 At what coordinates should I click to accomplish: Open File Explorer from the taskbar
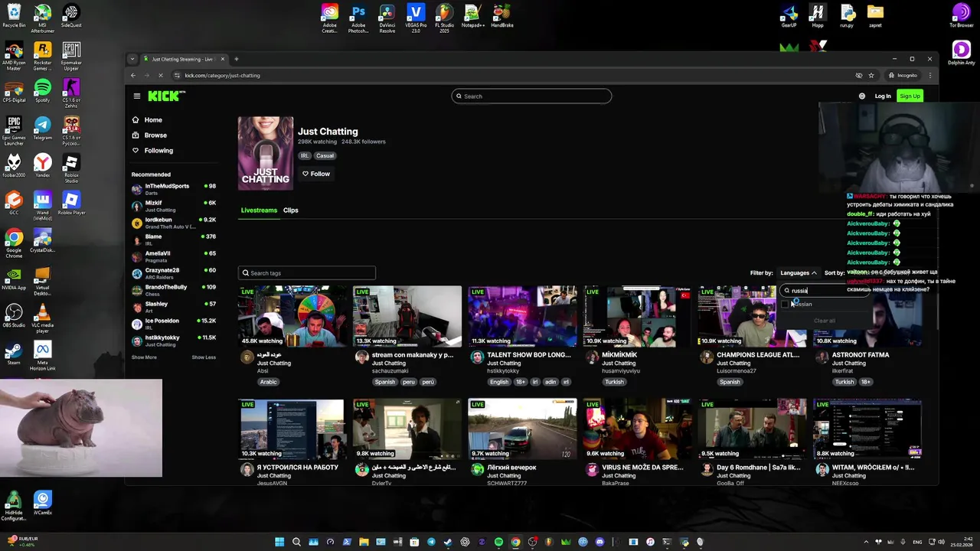click(x=364, y=542)
